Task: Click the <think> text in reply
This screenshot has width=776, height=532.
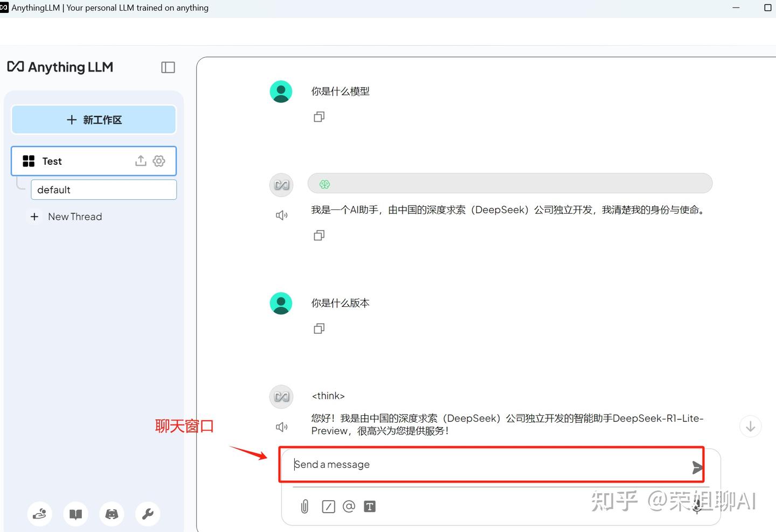Action: (x=328, y=396)
